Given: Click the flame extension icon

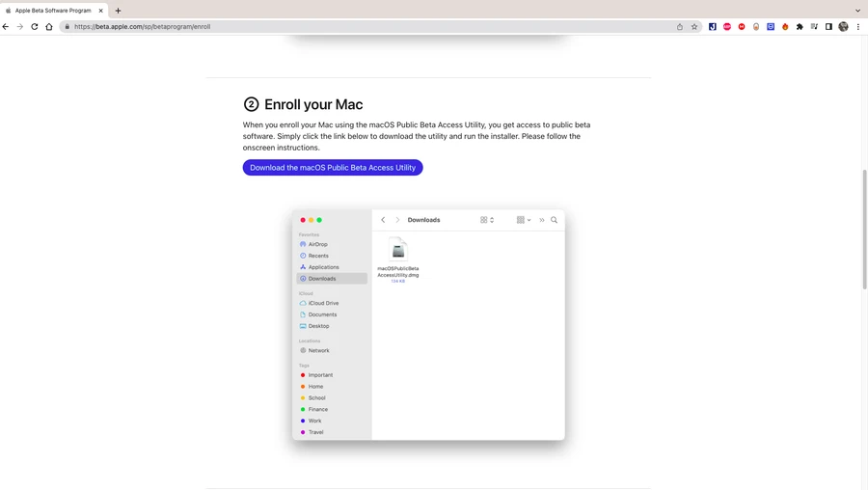Looking at the screenshot, I should [785, 27].
